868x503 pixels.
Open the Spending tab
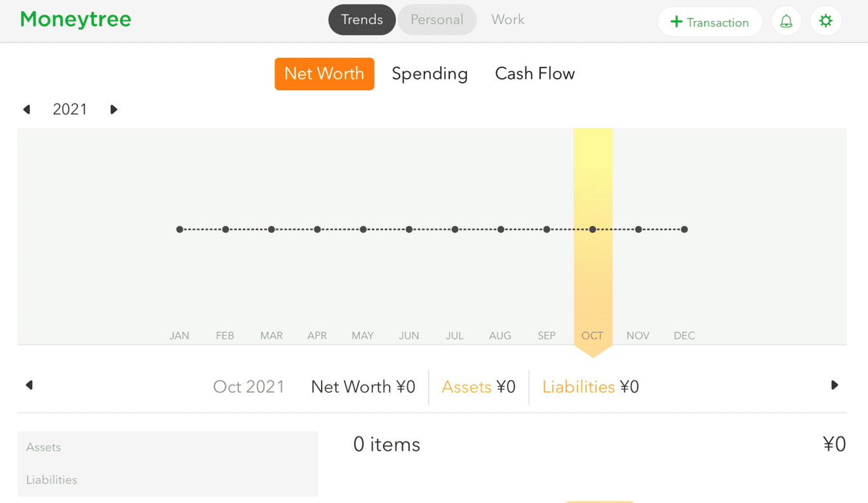430,74
